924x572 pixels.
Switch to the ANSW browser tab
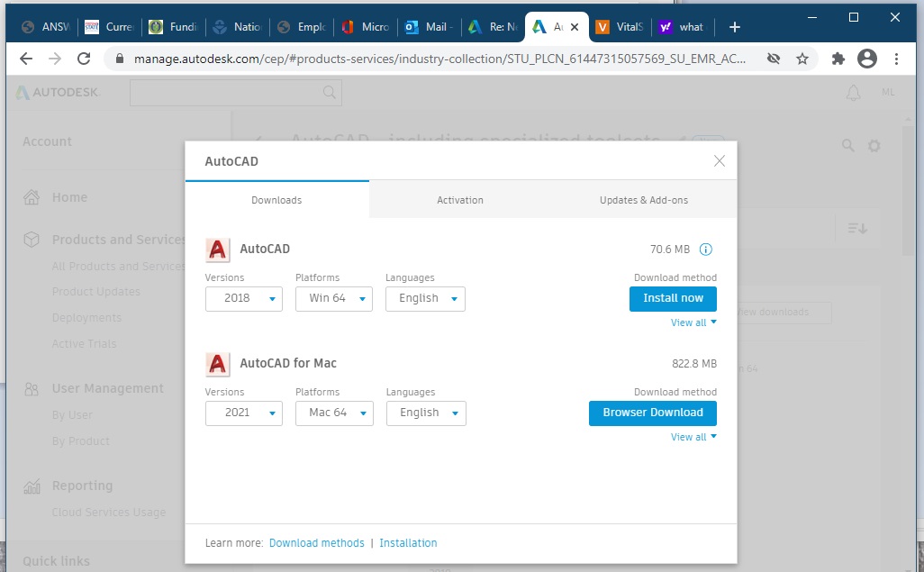coord(45,27)
